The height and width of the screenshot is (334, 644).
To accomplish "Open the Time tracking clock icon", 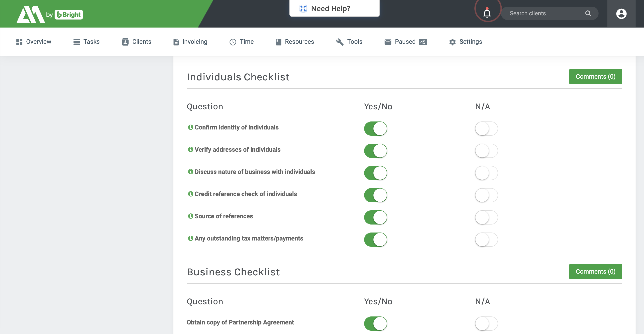I will tap(233, 42).
